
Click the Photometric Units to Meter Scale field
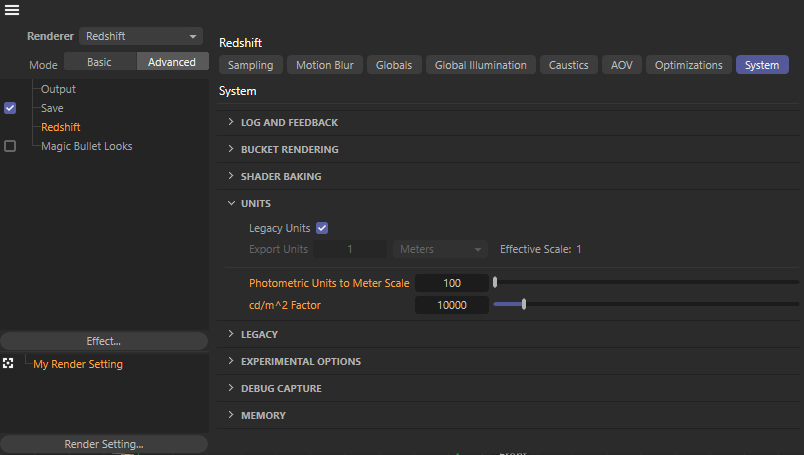[x=451, y=283]
